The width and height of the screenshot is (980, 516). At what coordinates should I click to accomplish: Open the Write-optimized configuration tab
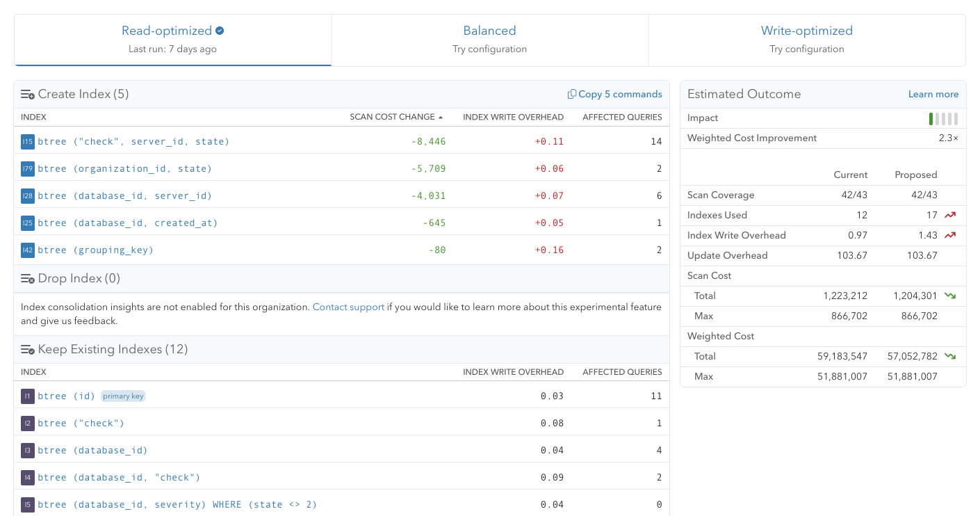click(x=807, y=40)
